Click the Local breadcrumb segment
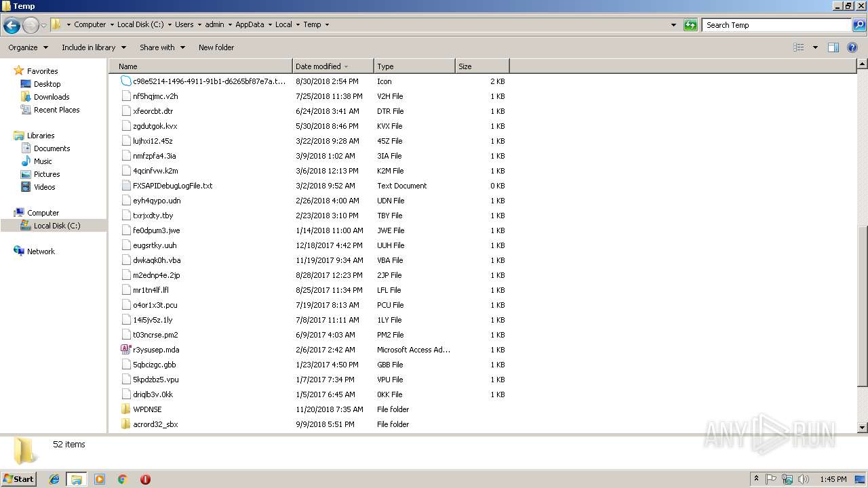 point(283,24)
